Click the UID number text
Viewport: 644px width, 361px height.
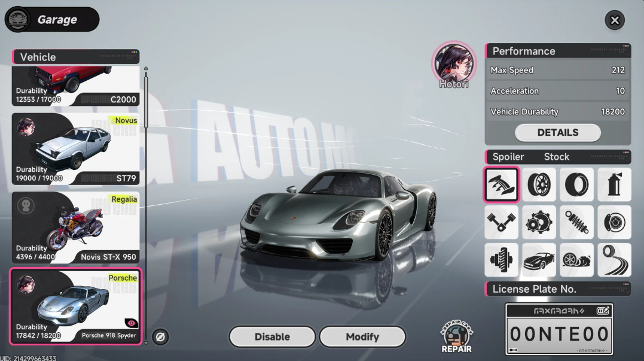(x=28, y=358)
